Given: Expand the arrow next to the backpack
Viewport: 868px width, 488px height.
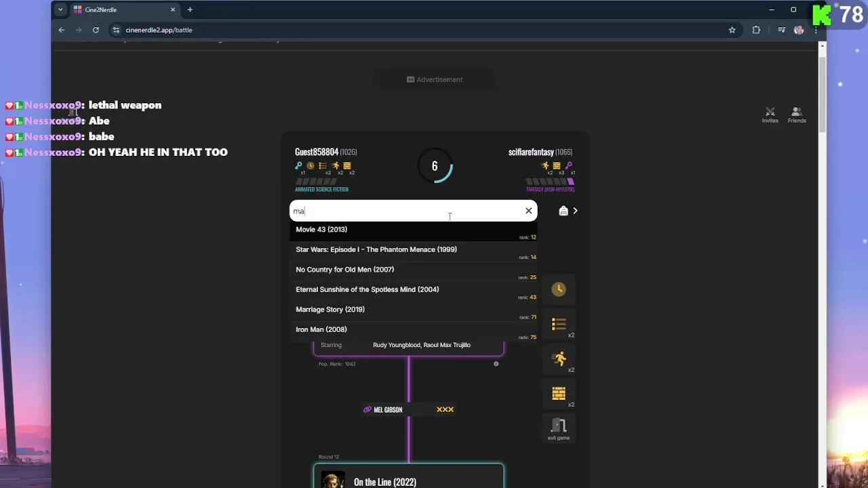Looking at the screenshot, I should pyautogui.click(x=575, y=211).
